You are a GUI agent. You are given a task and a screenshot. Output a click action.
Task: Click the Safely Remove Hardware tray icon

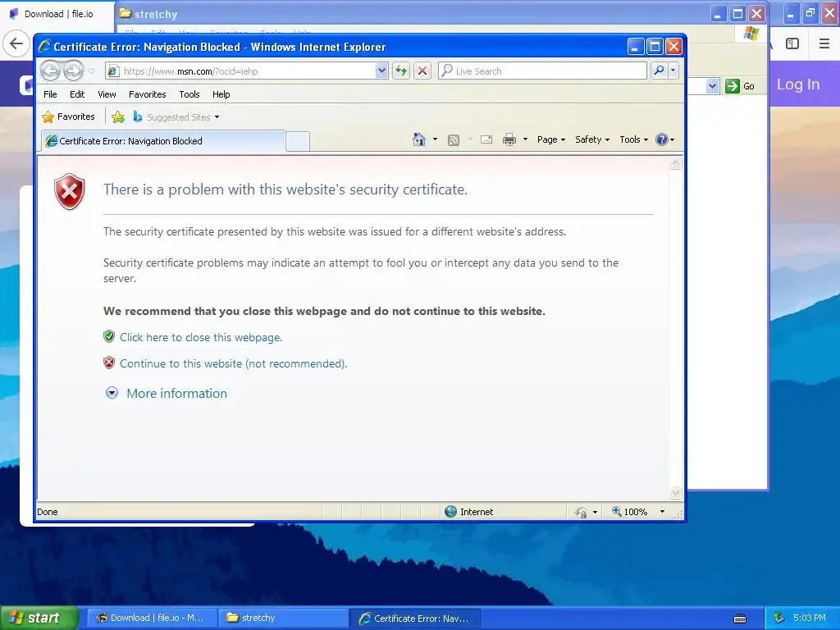point(779,619)
